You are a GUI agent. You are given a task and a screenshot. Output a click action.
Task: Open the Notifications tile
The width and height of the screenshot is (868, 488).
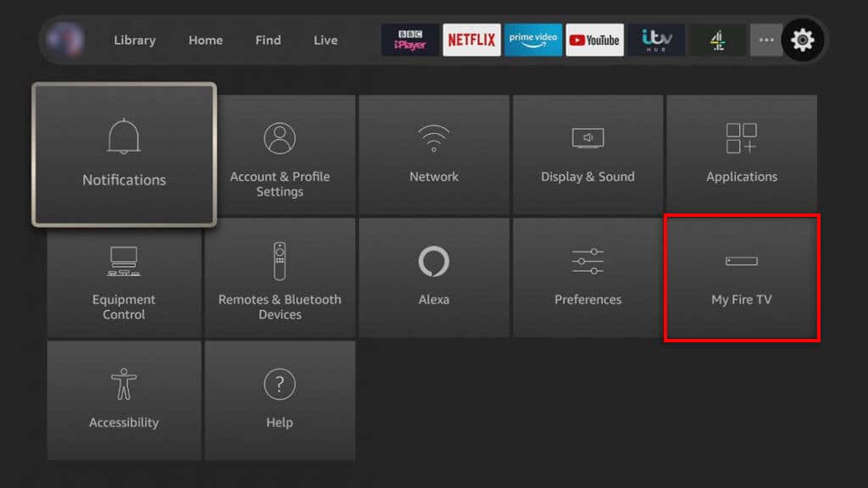point(124,155)
